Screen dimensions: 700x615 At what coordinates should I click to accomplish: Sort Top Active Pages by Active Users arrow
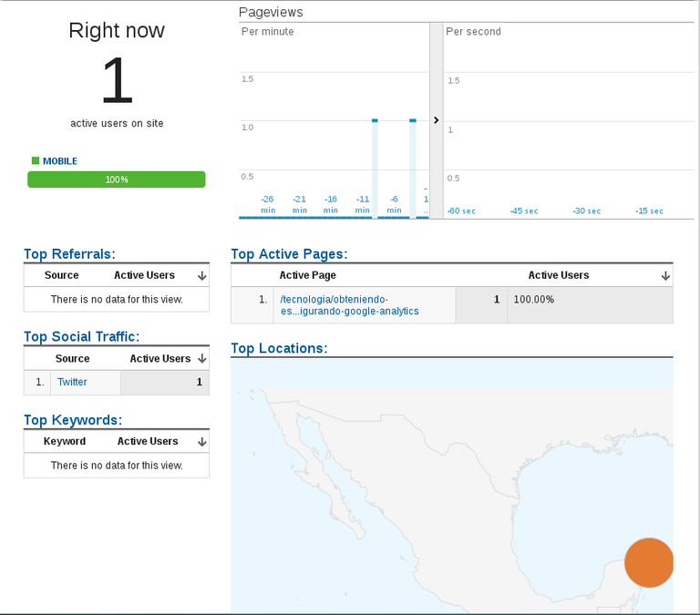[665, 276]
